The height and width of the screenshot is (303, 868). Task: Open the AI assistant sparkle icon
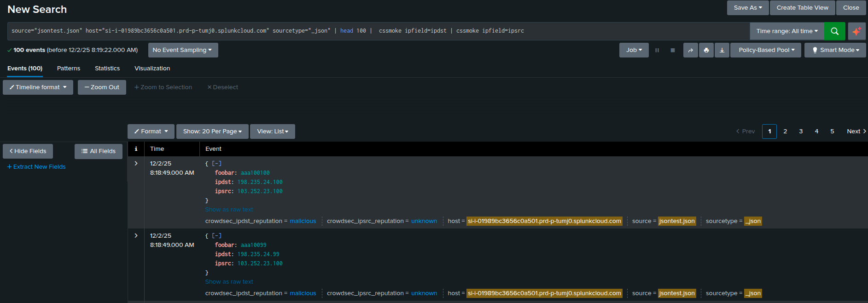(x=856, y=31)
